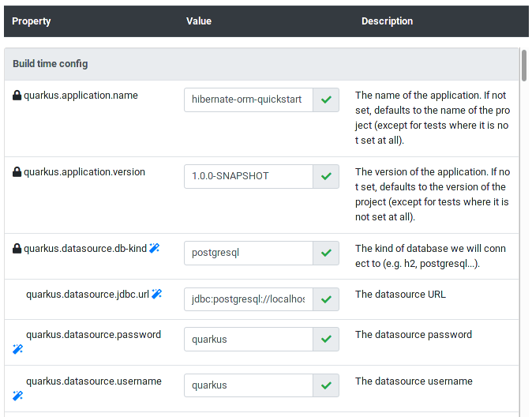The width and height of the screenshot is (532, 417).
Task: Click the 'The datasource password' description
Action: tap(414, 335)
